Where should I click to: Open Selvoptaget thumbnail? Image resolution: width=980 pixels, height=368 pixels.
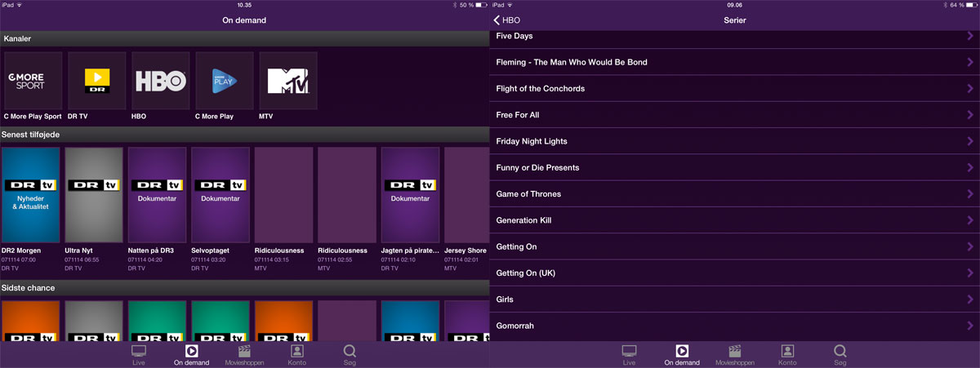pos(220,195)
